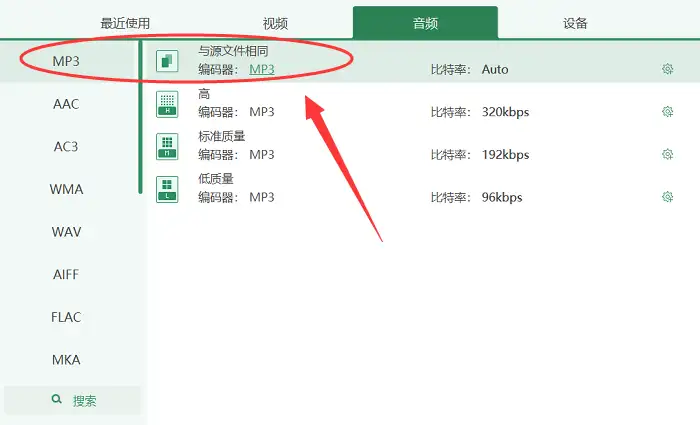Open settings gear for 320kbps preset
This screenshot has height=425, width=700.
[x=667, y=111]
